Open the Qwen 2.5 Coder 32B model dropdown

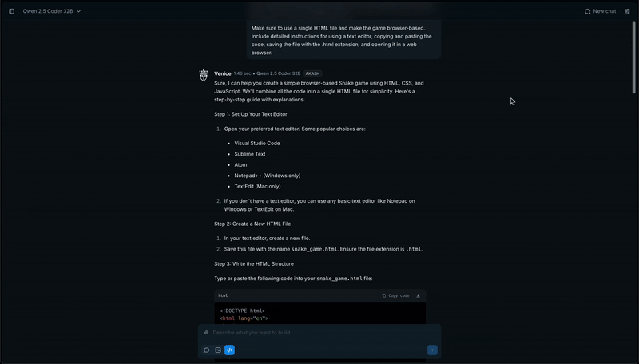point(52,11)
